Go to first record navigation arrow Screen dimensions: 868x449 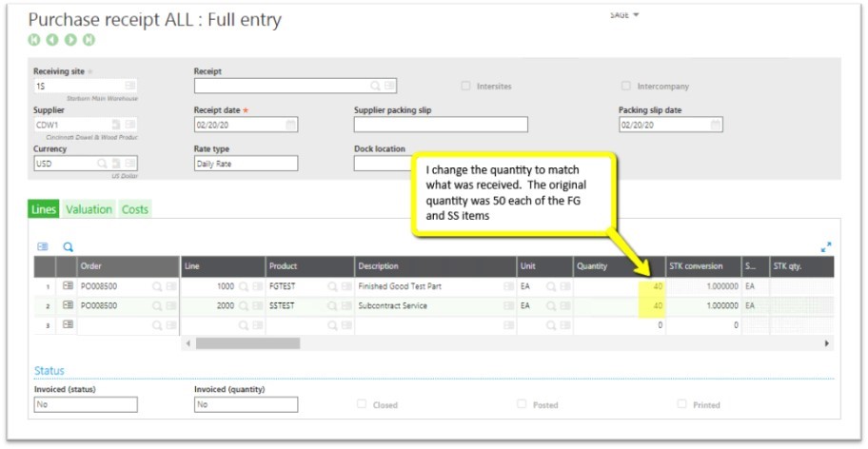coord(35,40)
